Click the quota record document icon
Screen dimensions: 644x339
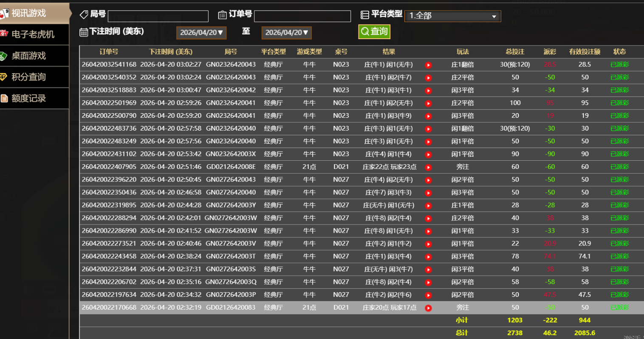pos(4,98)
